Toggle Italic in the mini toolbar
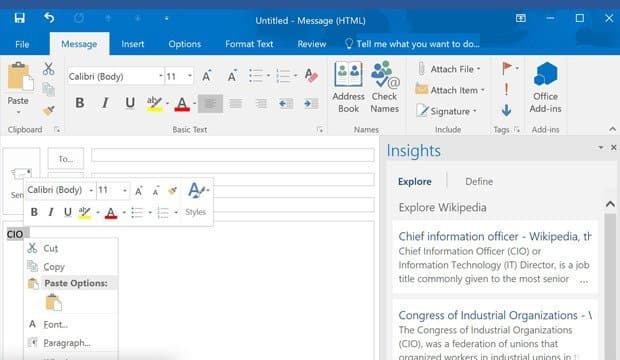The height and width of the screenshot is (360, 620). tap(51, 212)
